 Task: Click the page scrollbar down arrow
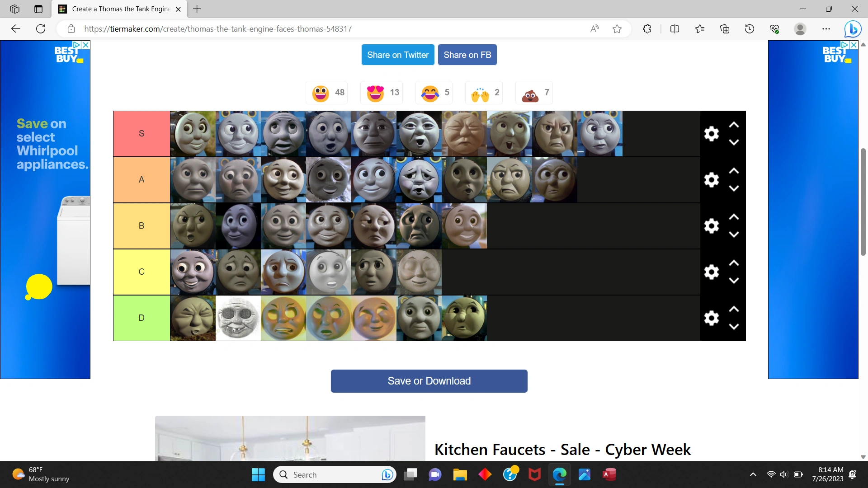tap(864, 456)
